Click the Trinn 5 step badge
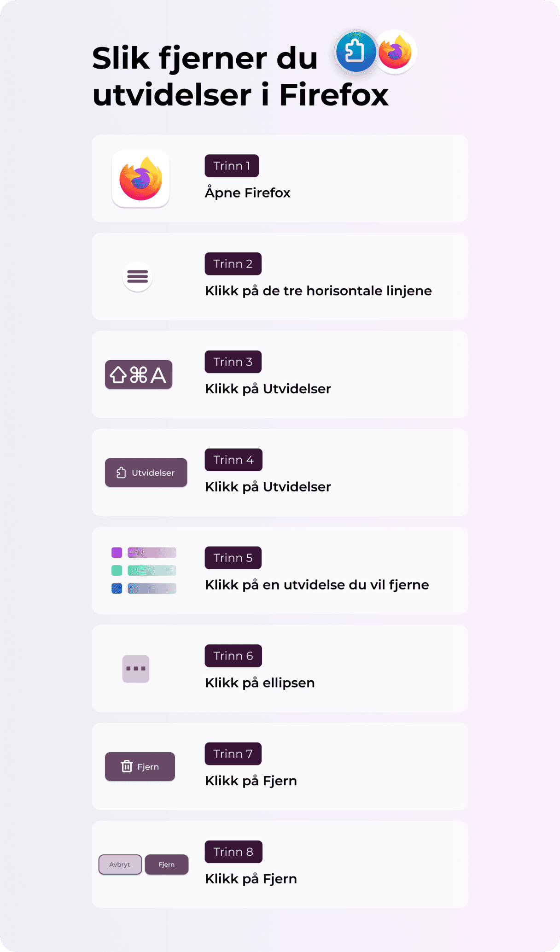This screenshot has width=560, height=952. point(233,558)
